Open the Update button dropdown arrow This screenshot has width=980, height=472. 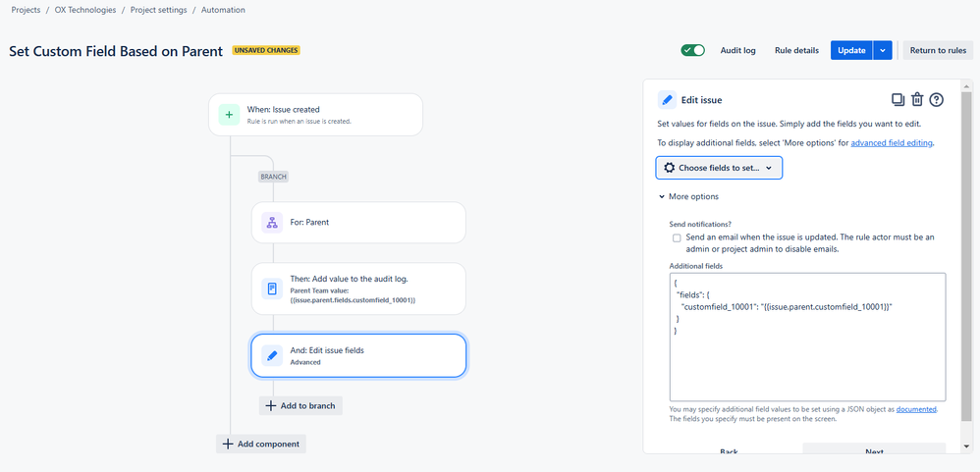(x=883, y=51)
